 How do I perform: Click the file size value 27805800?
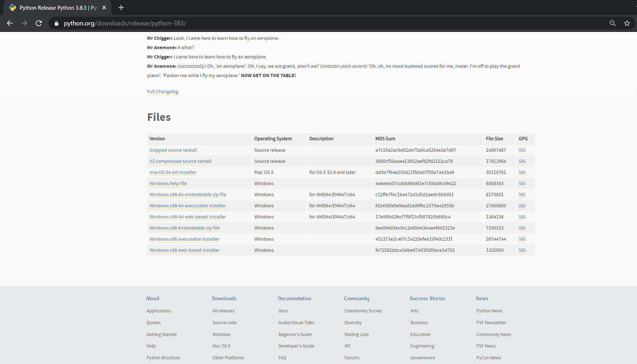[x=496, y=206]
